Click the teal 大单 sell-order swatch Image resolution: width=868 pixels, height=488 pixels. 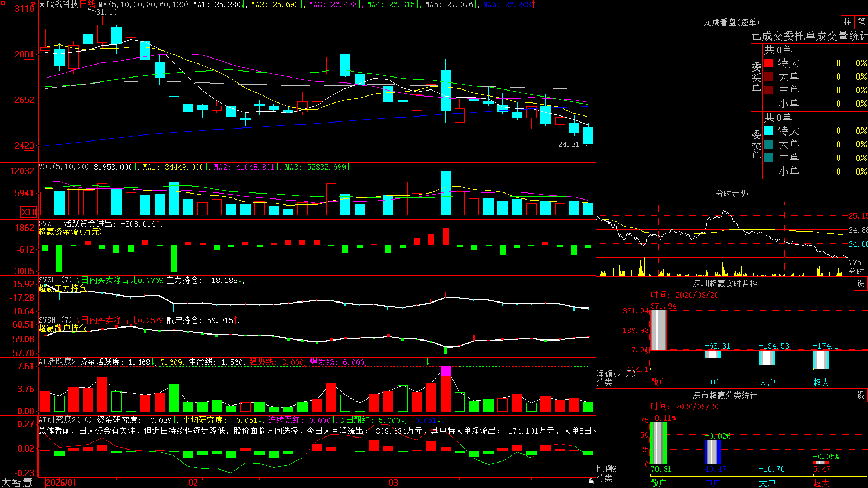[x=768, y=144]
